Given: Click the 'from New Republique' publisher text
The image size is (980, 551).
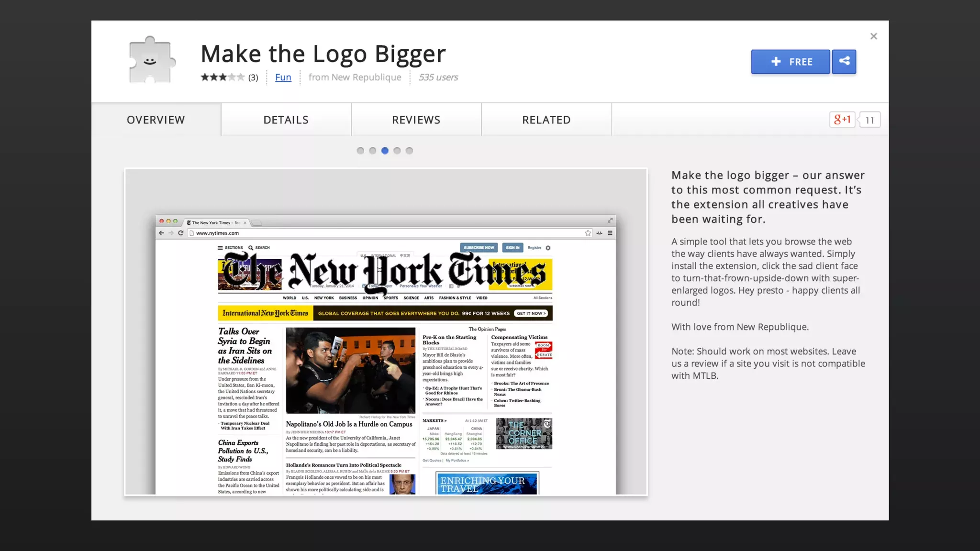Looking at the screenshot, I should (355, 77).
